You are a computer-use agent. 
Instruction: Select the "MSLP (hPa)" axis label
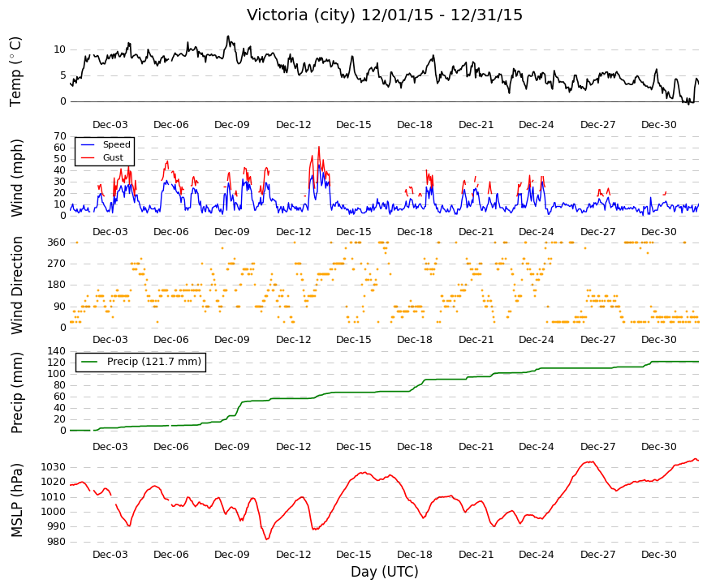[x=16, y=500]
